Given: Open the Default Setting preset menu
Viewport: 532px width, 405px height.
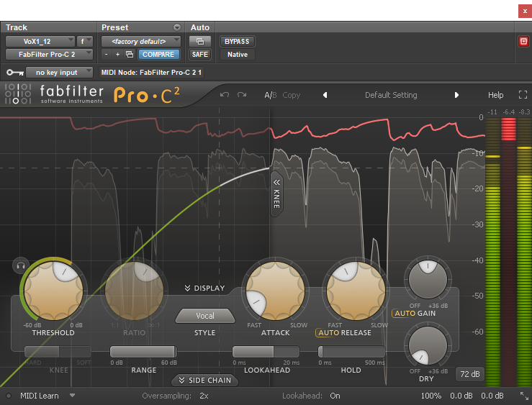Looking at the screenshot, I should tap(391, 95).
